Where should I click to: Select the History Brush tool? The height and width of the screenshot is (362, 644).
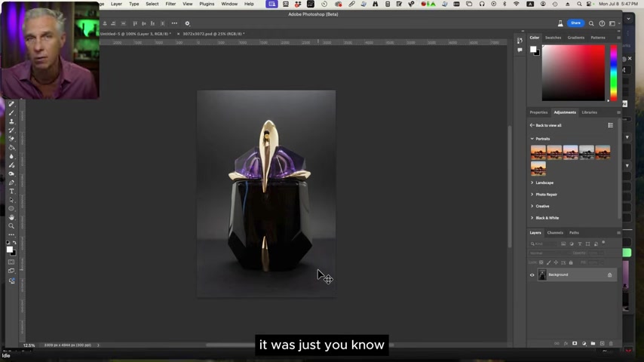tap(11, 130)
